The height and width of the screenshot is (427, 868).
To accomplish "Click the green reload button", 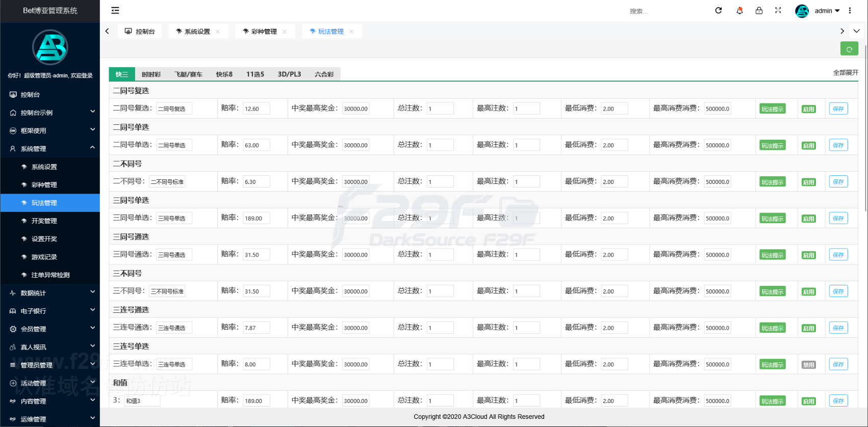I will tap(849, 49).
